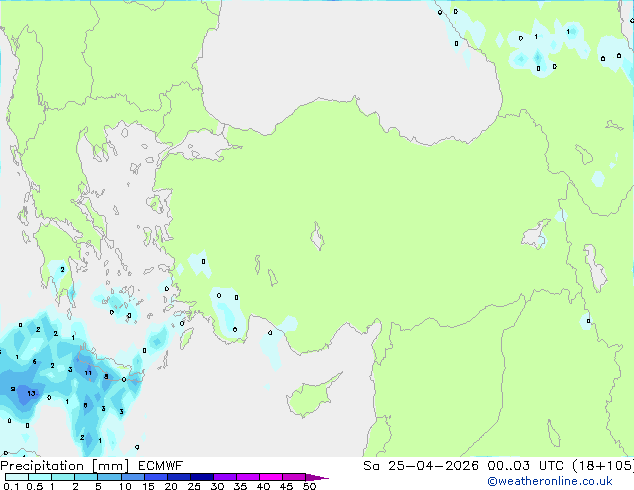
Task: Click the '0.5' legend scale label
Action: point(35,486)
